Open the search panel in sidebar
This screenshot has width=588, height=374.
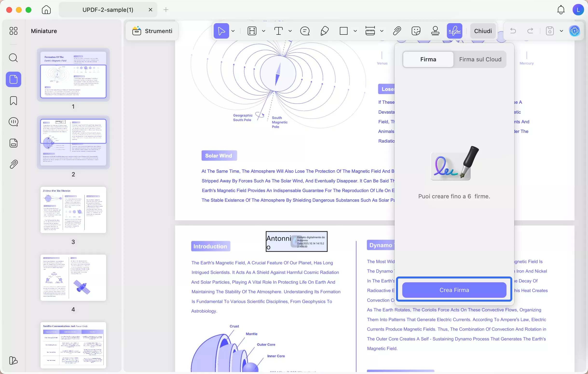14,58
